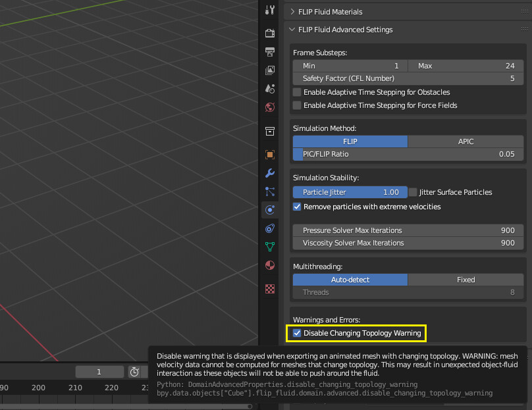Open the Texture properties checker icon
Viewport: 532px width, 410px height.
tap(270, 289)
